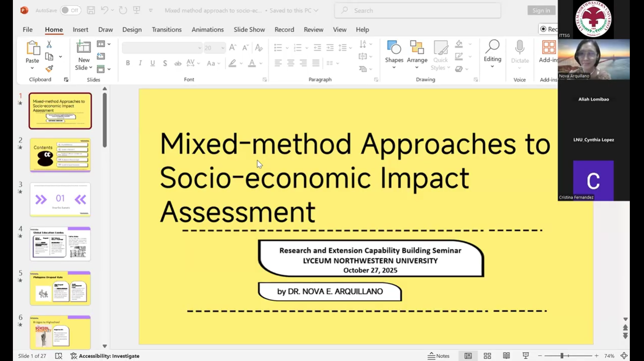Click the Save icon in title bar
The width and height of the screenshot is (644, 361).
[91, 10]
